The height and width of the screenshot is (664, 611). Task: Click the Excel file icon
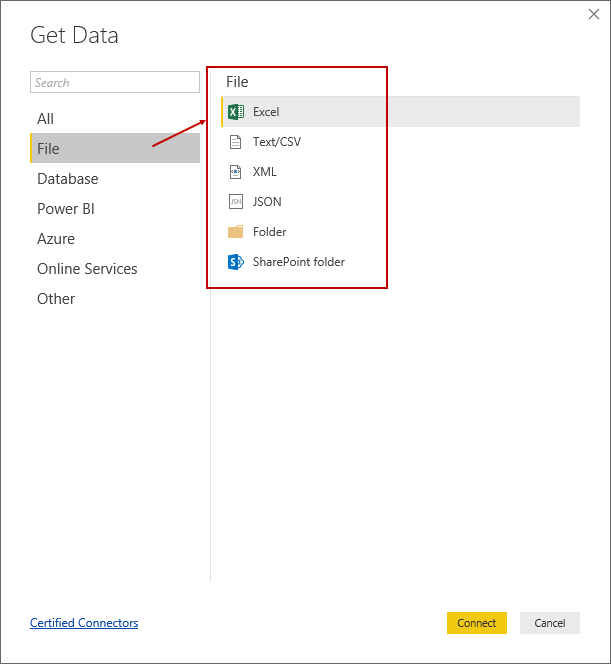236,112
